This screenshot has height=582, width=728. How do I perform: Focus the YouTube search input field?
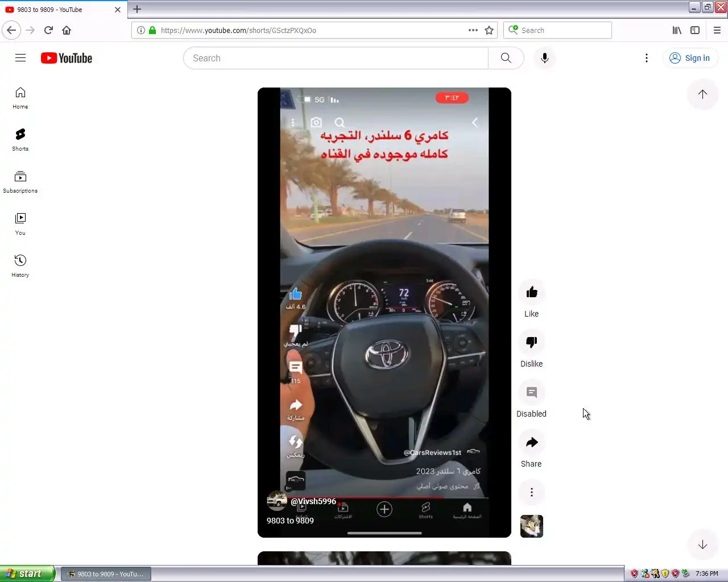click(x=336, y=58)
